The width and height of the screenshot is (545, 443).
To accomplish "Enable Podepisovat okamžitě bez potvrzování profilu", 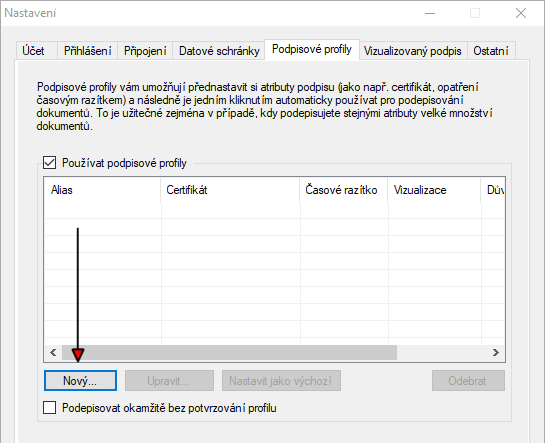I will tap(49, 408).
